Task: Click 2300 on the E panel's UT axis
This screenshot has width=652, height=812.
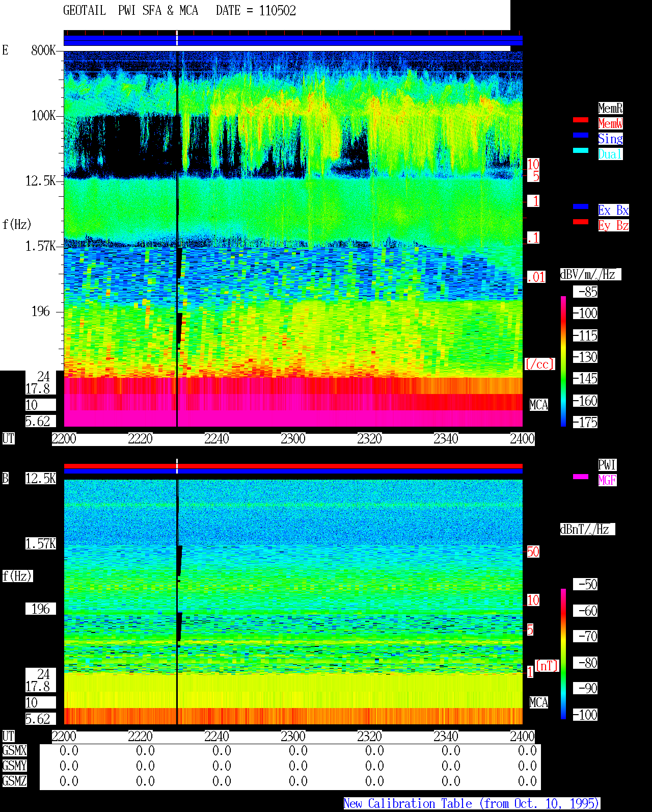Action: coord(293,439)
